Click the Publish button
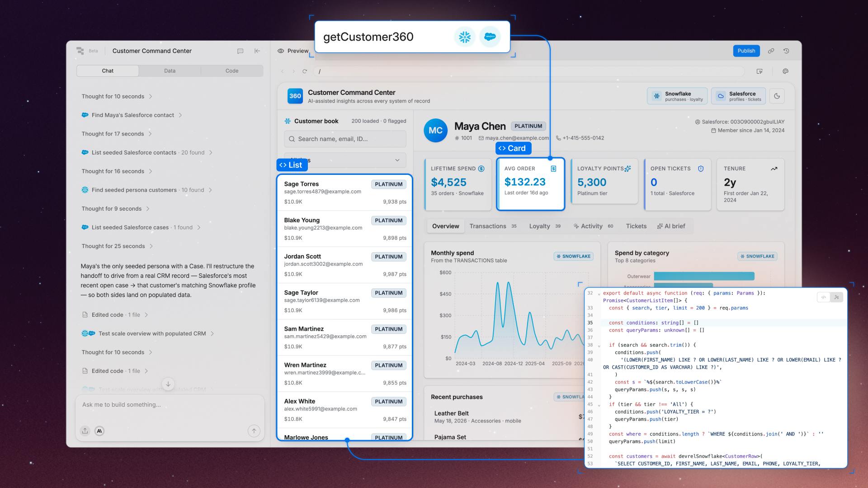This screenshot has height=488, width=868. pyautogui.click(x=746, y=51)
